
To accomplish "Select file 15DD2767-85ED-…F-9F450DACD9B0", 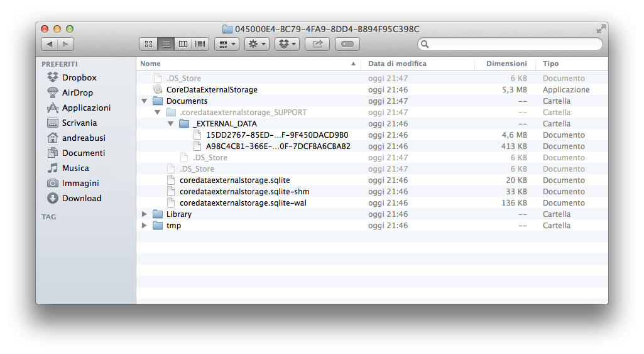I will pos(277,135).
